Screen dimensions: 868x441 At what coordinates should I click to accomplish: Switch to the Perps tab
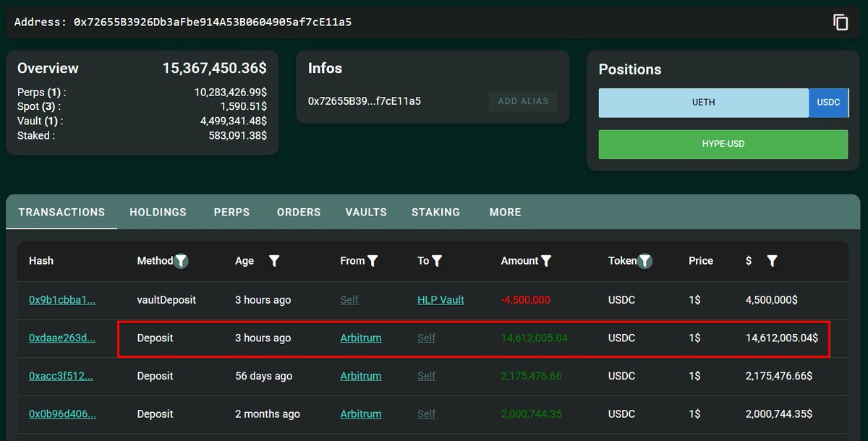(231, 212)
